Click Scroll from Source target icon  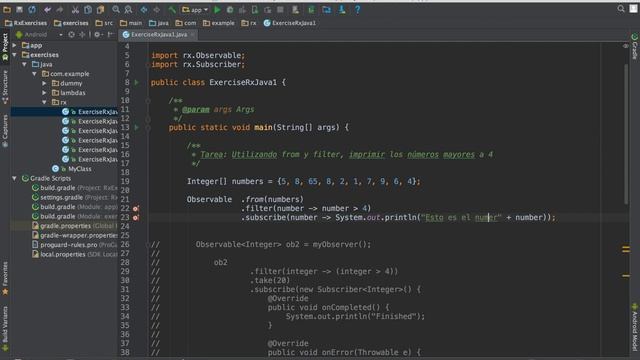pyautogui.click(x=71, y=35)
